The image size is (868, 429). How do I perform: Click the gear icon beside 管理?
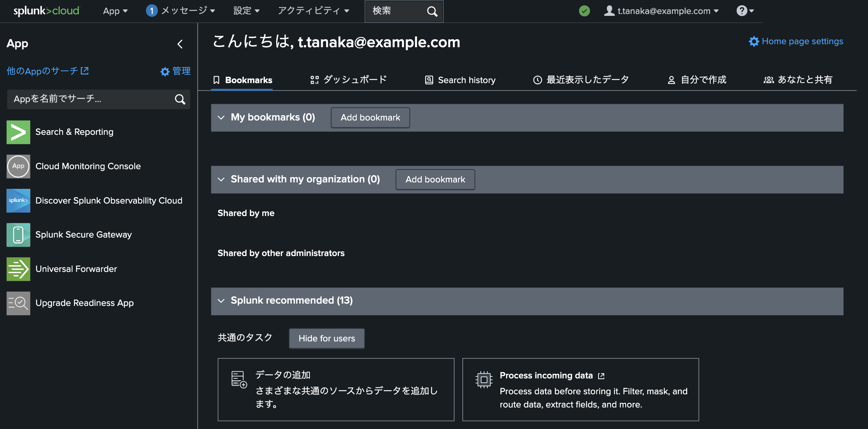coord(165,71)
